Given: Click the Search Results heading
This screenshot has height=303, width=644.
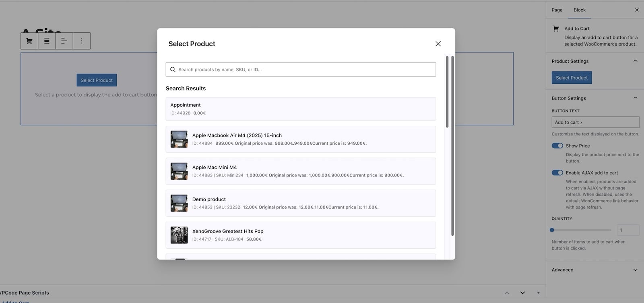Looking at the screenshot, I should pos(186,88).
